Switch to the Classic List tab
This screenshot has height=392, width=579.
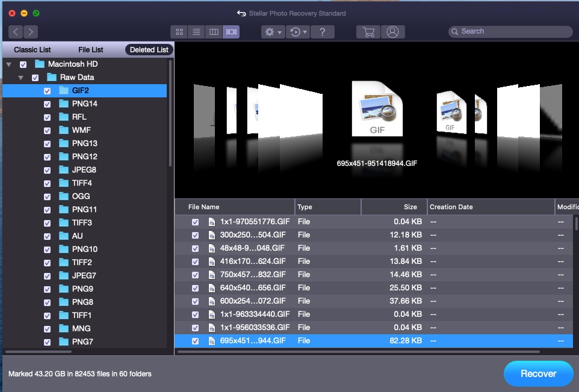pyautogui.click(x=33, y=50)
